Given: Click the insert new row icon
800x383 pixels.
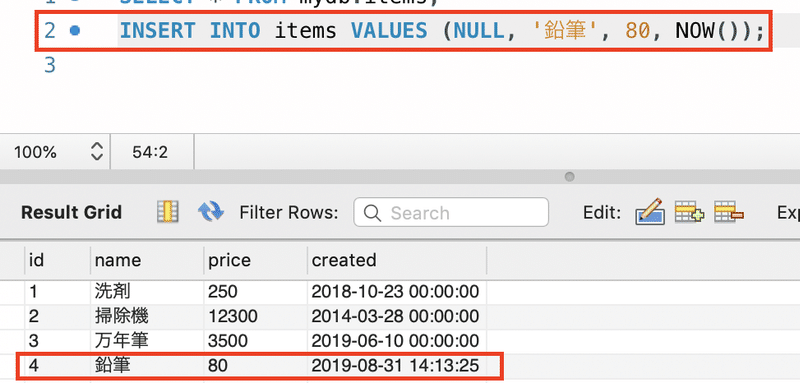Looking at the screenshot, I should [x=689, y=212].
